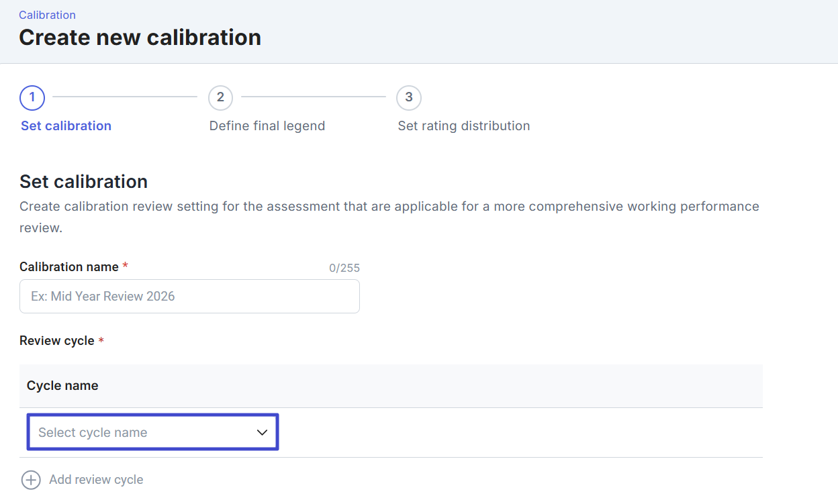This screenshot has width=838, height=504.
Task: Open the Set rating distribution step
Action: (x=464, y=126)
